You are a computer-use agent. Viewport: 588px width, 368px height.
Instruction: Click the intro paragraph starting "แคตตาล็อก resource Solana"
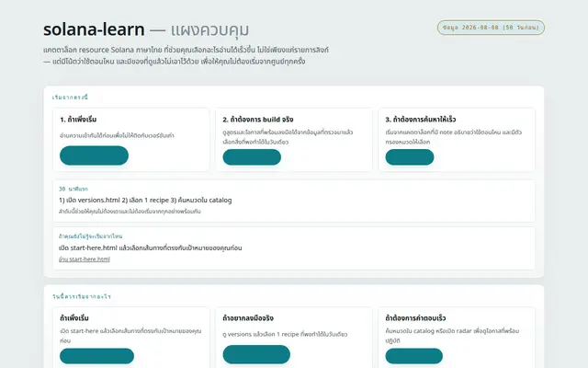pyautogui.click(x=186, y=55)
